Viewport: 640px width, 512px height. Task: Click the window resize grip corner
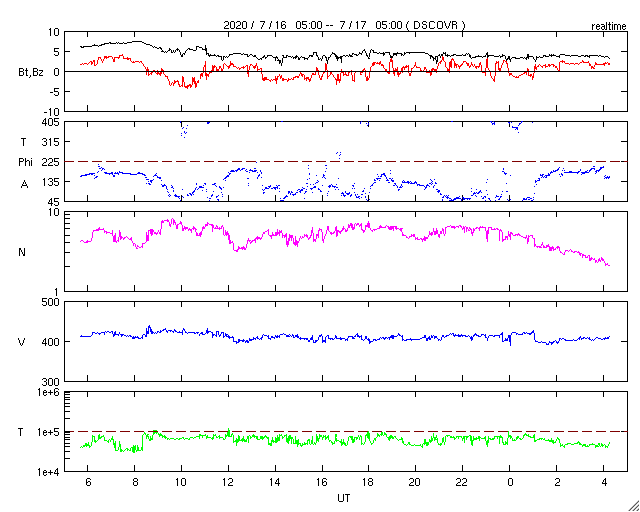[x=634, y=506]
